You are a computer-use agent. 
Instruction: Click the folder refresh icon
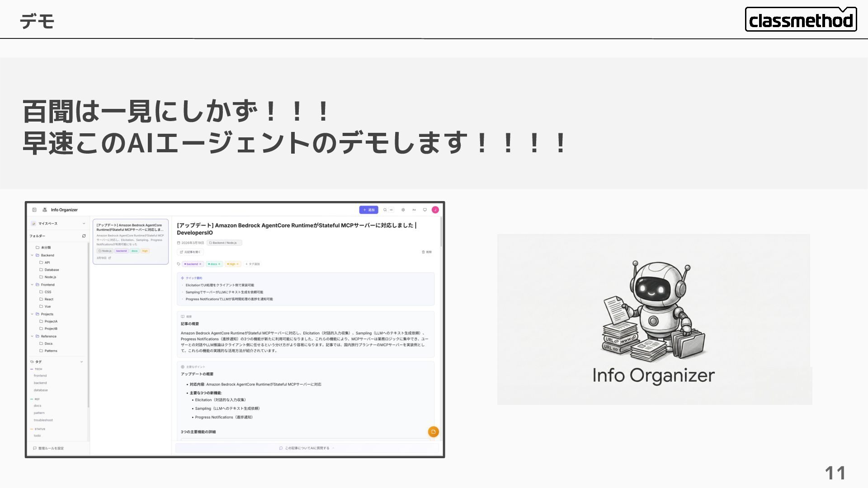pyautogui.click(x=84, y=236)
